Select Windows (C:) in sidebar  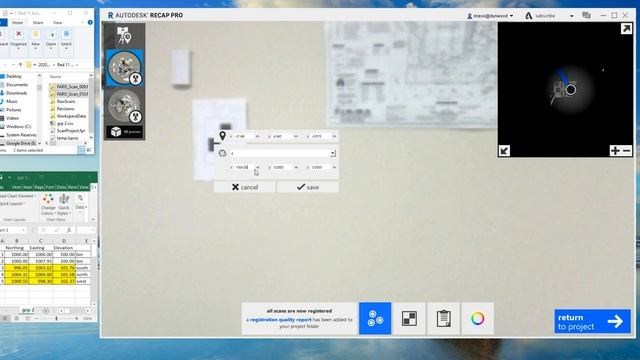(x=18, y=127)
